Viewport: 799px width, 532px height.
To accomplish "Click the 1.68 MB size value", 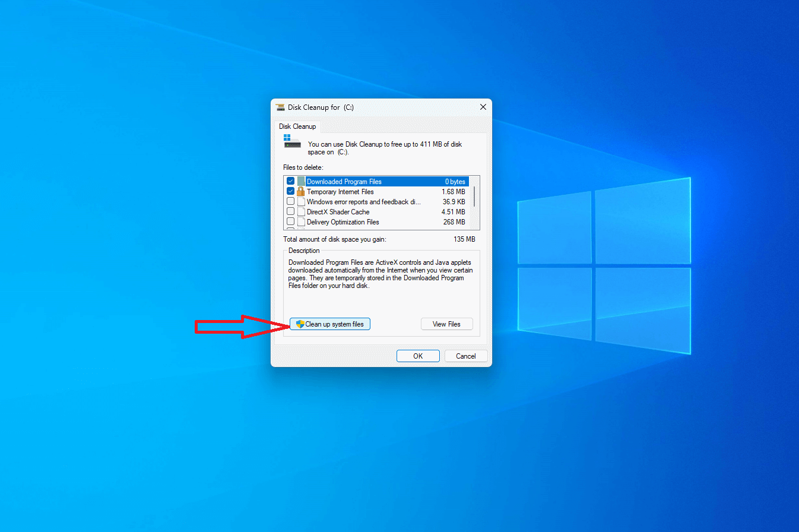I will (x=454, y=192).
